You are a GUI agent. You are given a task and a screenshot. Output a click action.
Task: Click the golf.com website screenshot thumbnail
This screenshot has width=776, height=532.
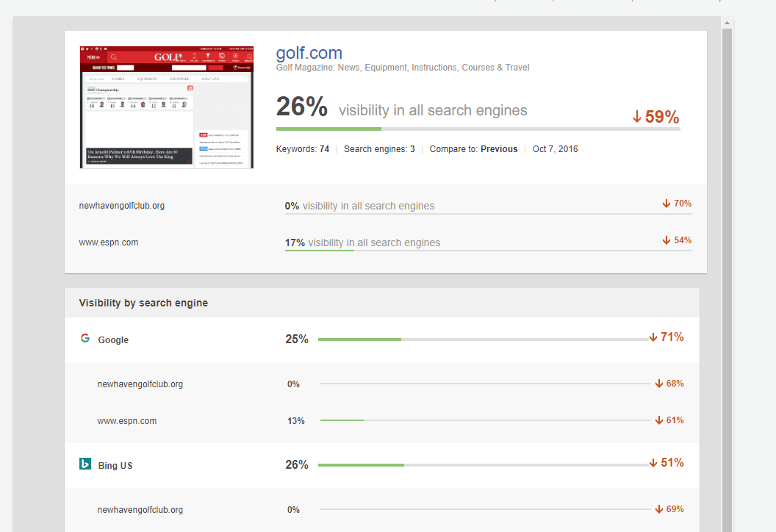point(166,107)
